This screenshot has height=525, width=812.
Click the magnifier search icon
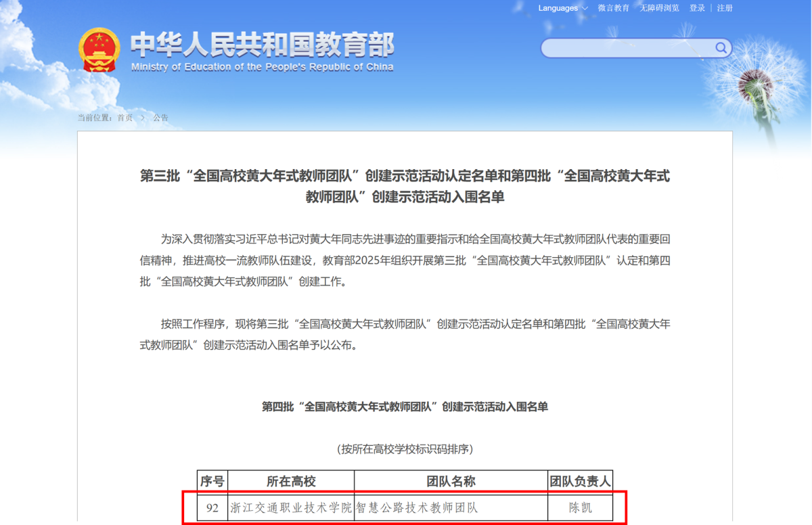[721, 48]
